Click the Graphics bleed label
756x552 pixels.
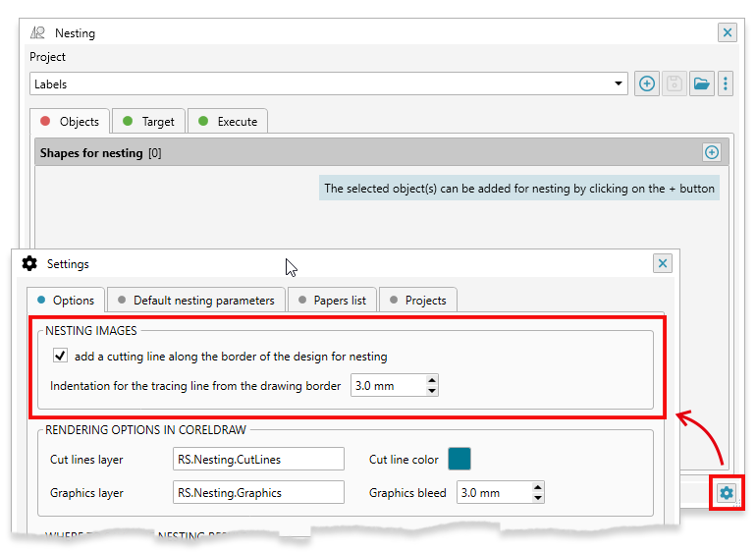pyautogui.click(x=407, y=493)
